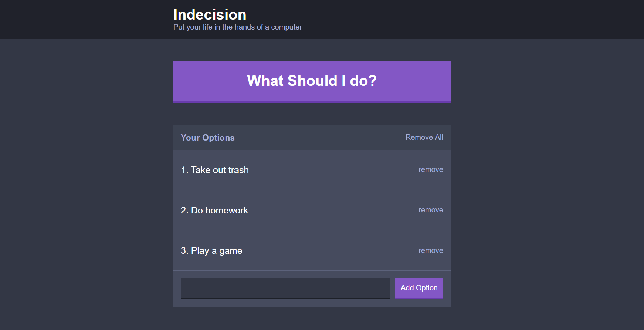This screenshot has height=330, width=644.
Task: Select the '1. Take out trash' text
Action: click(x=214, y=170)
